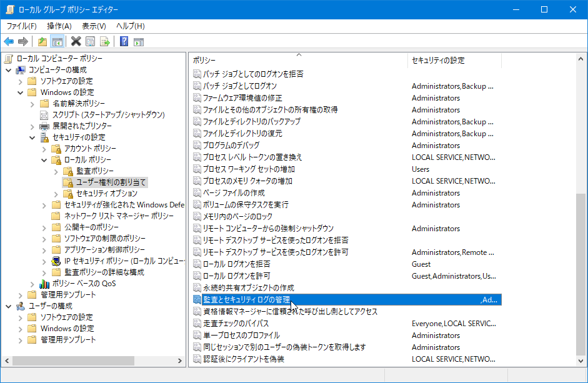Expand the アカウント ポリシー node
The width and height of the screenshot is (588, 383).
pos(44,149)
